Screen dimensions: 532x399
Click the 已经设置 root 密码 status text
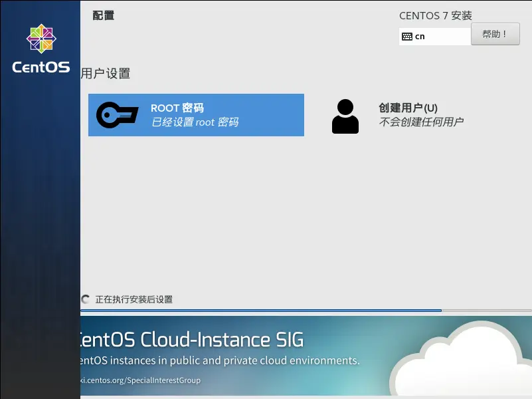(x=195, y=122)
